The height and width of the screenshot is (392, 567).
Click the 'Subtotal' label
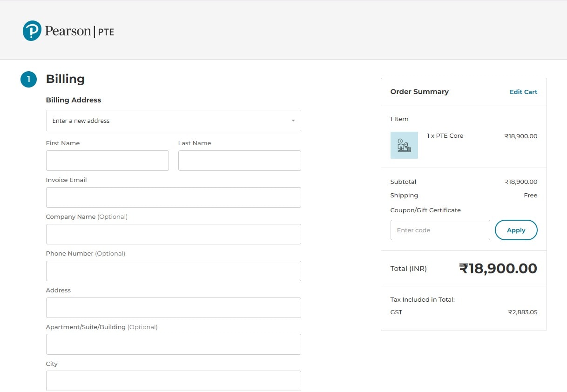pyautogui.click(x=403, y=182)
